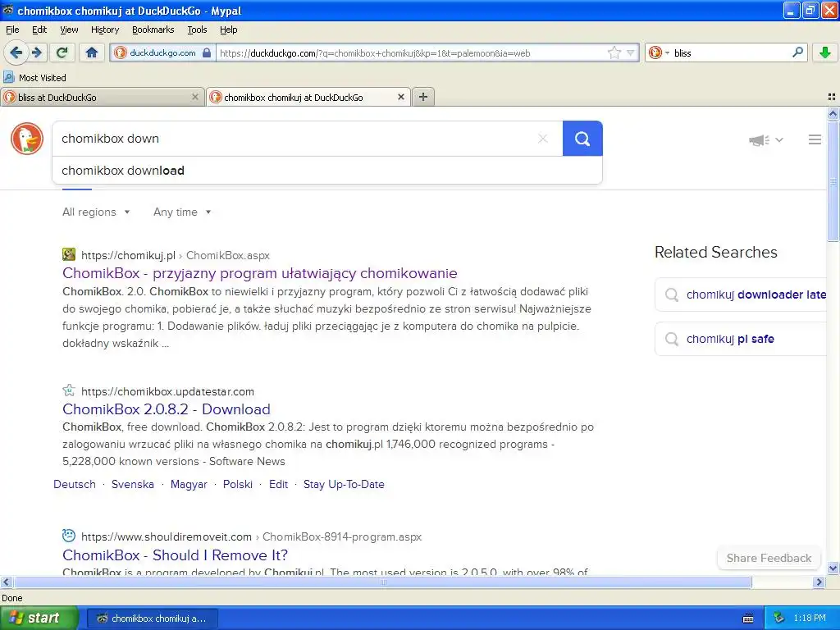Screen dimensions: 840x630
Task: Open the File menu
Action: [x=12, y=30]
